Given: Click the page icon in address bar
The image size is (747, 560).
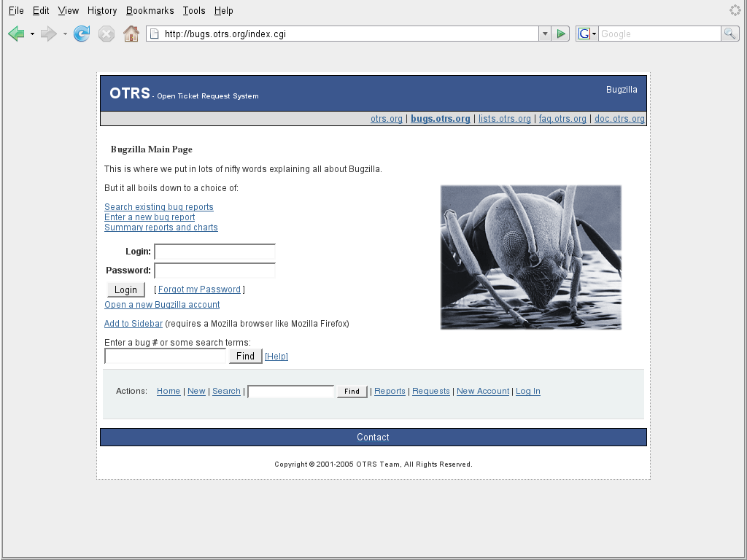Looking at the screenshot, I should (154, 34).
